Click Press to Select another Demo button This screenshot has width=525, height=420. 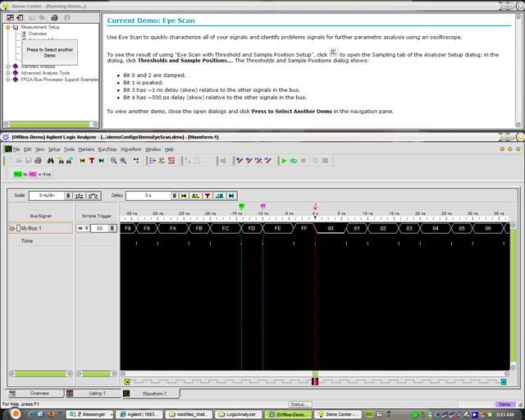click(x=49, y=52)
